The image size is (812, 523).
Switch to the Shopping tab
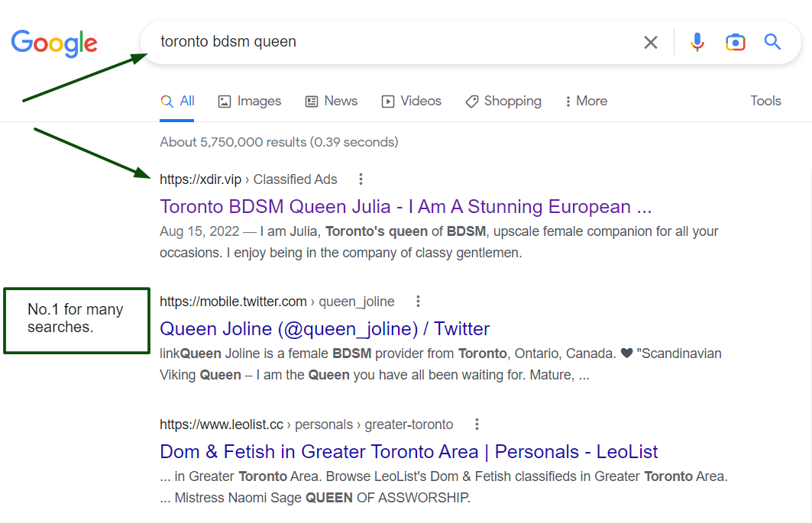click(x=503, y=101)
